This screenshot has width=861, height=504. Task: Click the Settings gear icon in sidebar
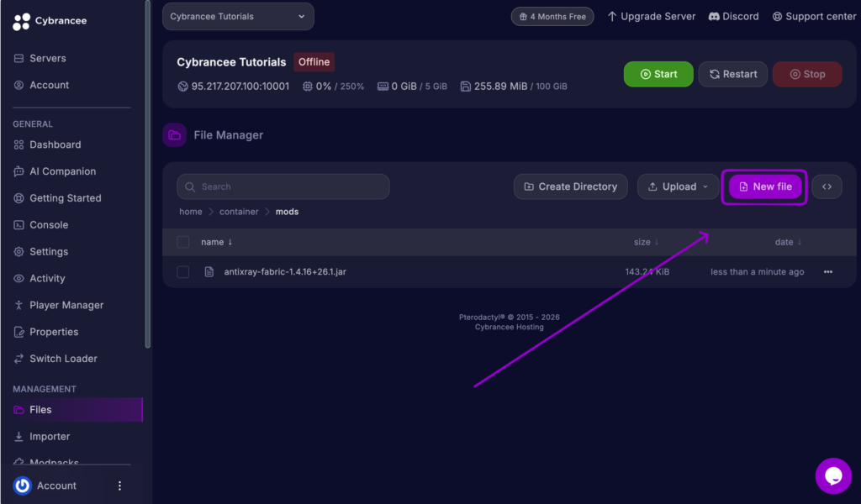click(x=18, y=252)
